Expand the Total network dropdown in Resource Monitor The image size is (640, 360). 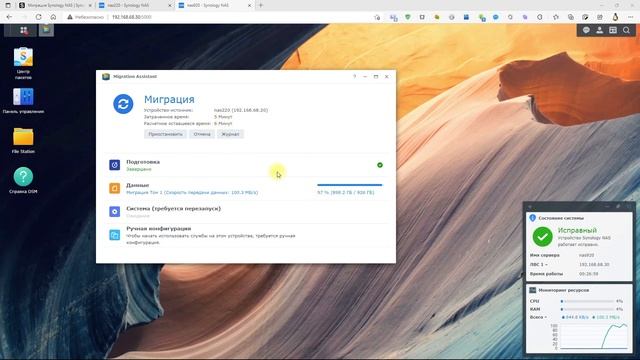pyautogui.click(x=538, y=317)
